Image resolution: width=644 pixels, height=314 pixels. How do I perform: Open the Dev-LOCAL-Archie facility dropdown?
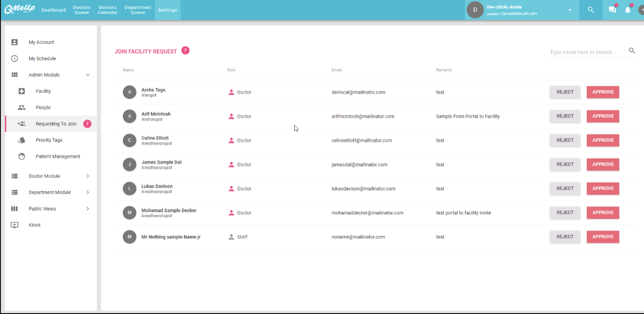570,10
